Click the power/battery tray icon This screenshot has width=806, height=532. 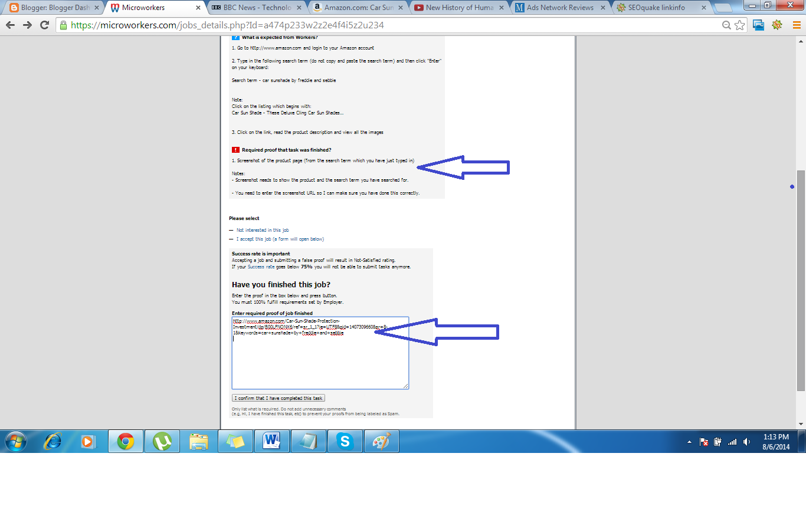click(717, 442)
